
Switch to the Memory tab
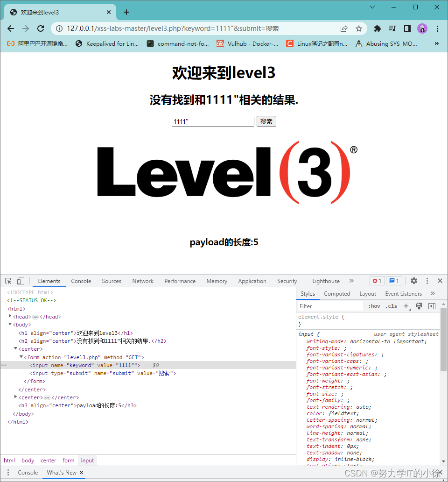click(x=217, y=281)
